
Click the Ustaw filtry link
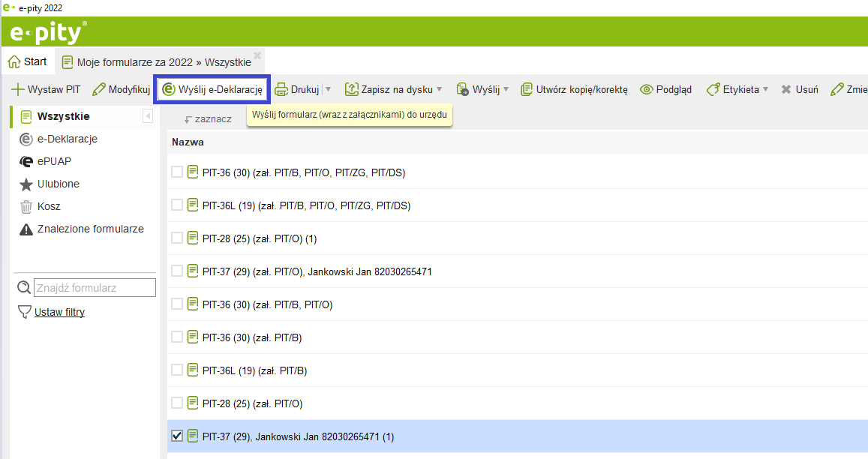[x=59, y=312]
